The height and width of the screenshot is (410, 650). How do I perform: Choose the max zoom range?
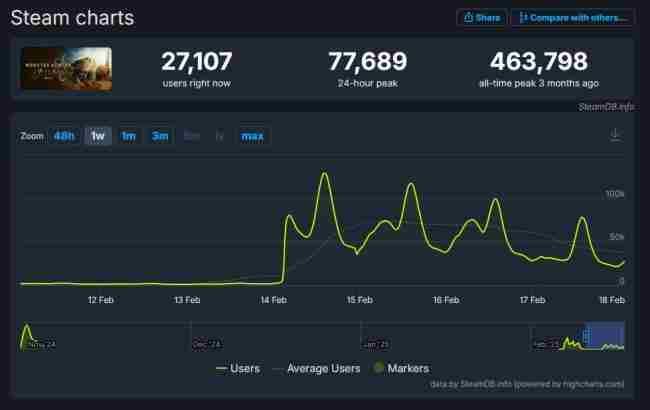[252, 136]
